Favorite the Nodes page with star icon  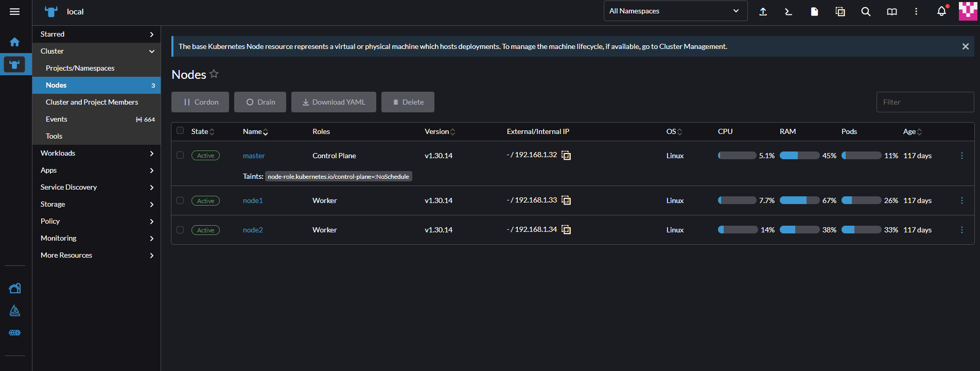pyautogui.click(x=214, y=74)
